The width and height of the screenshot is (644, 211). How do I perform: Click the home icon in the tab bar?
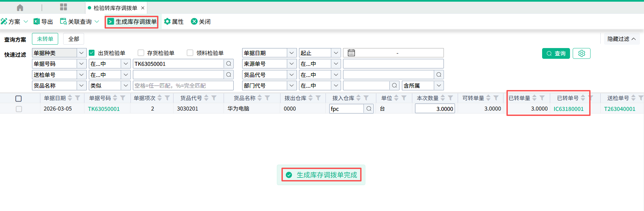point(20,7)
